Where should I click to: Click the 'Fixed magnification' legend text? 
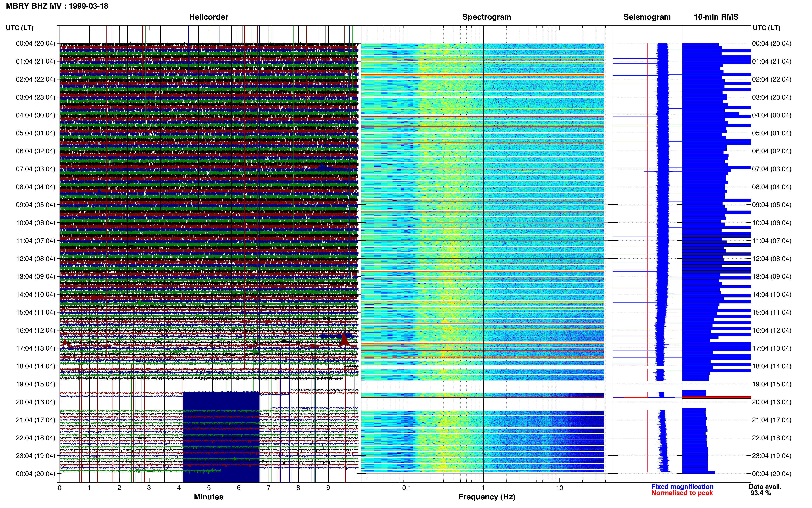[x=682, y=486]
